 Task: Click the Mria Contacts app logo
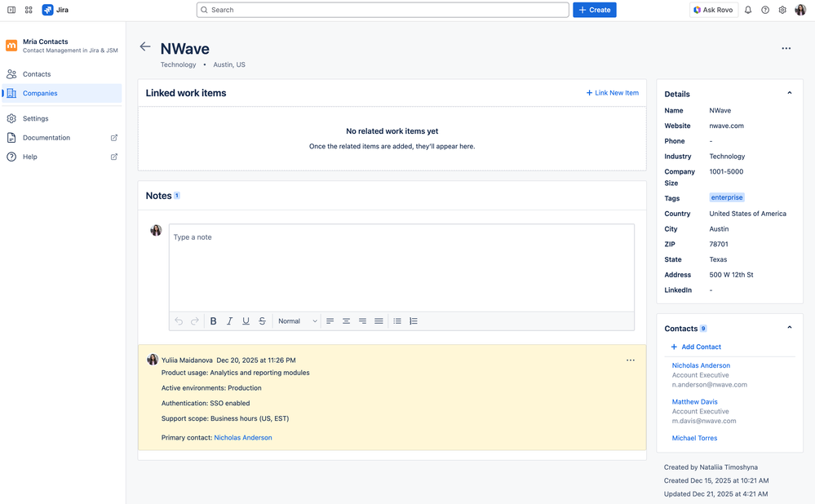pos(11,46)
